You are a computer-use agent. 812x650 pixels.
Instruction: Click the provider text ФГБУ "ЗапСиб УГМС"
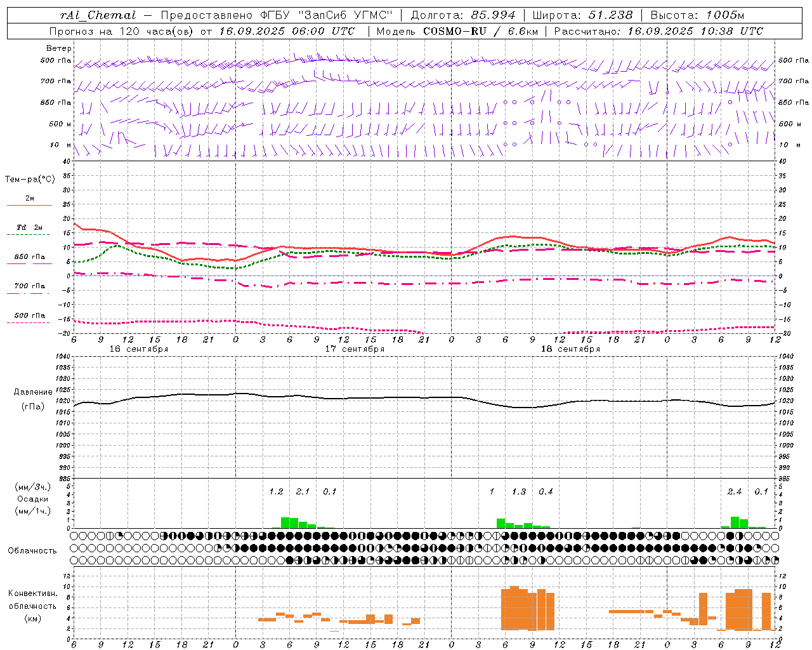327,15
